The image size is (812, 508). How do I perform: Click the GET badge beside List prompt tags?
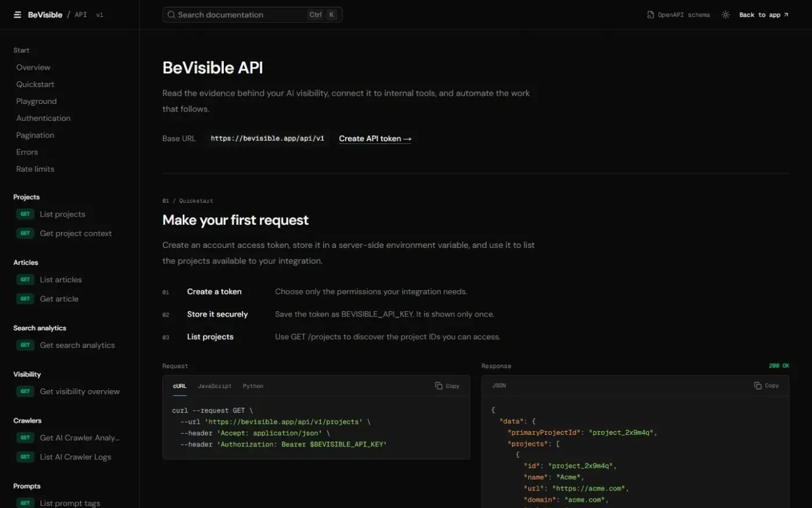(x=25, y=503)
